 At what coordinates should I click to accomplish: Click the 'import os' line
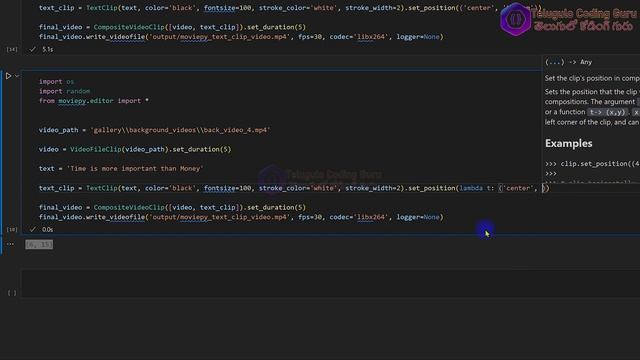click(x=56, y=82)
